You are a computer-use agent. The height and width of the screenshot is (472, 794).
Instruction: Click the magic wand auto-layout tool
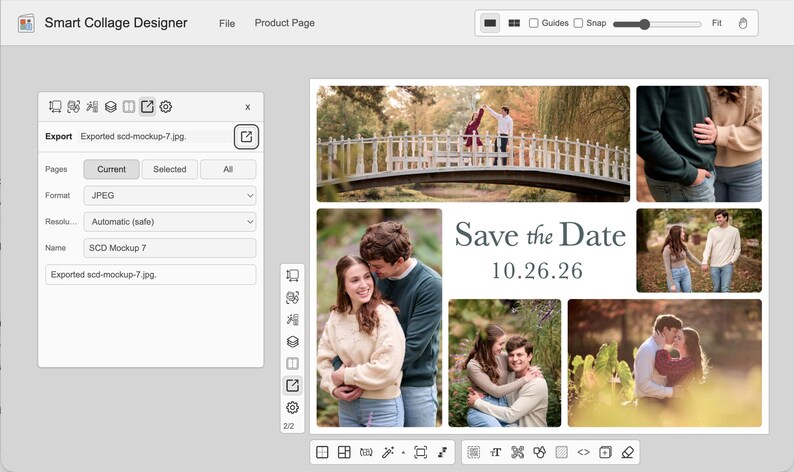388,452
